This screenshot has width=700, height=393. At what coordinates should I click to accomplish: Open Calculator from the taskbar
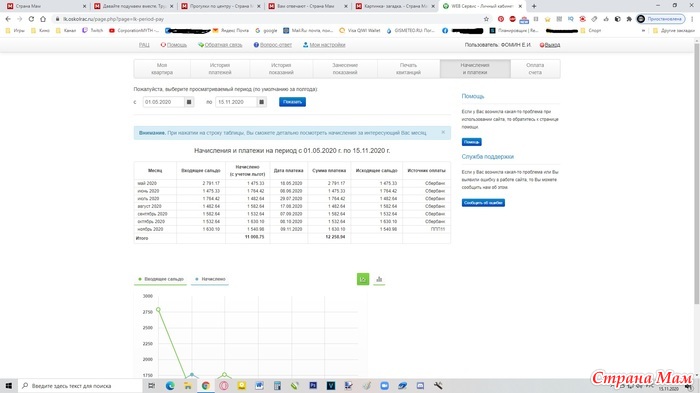pos(277,385)
